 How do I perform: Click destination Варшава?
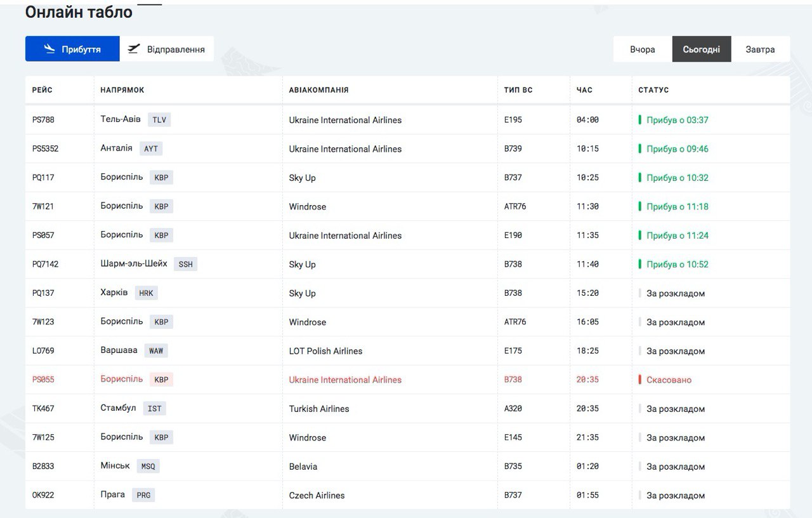(119, 350)
